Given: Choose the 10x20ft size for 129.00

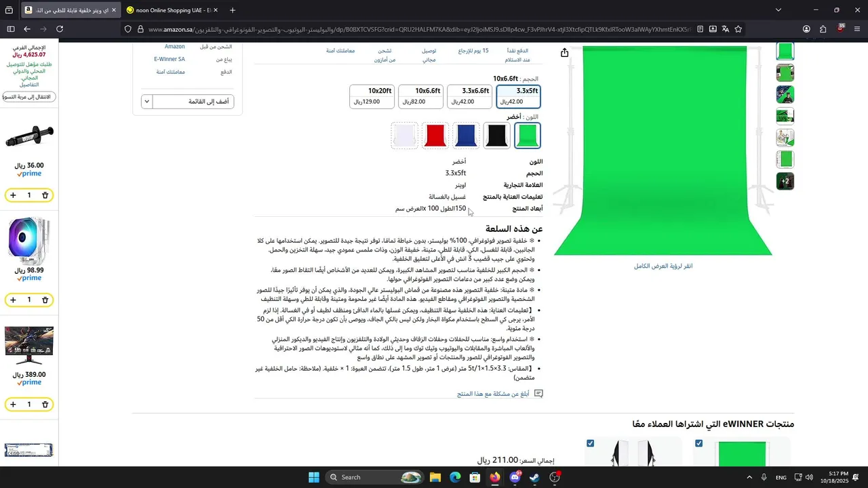Looking at the screenshot, I should 372,96.
